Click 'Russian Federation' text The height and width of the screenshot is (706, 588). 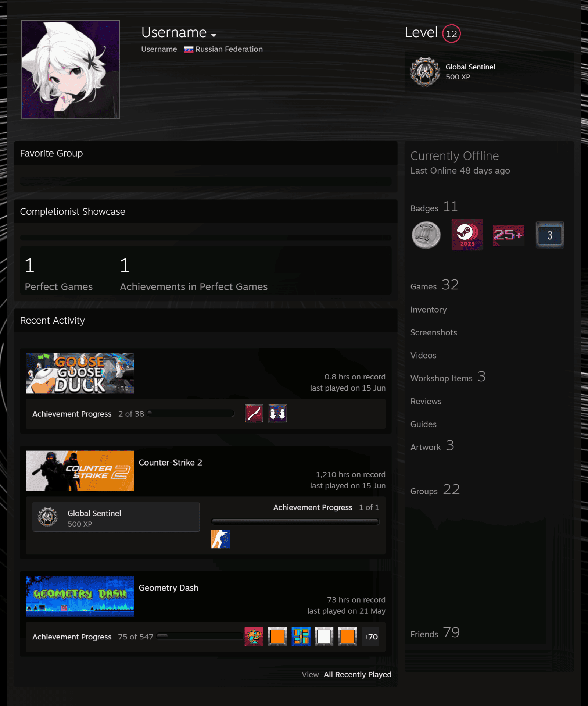coord(229,49)
